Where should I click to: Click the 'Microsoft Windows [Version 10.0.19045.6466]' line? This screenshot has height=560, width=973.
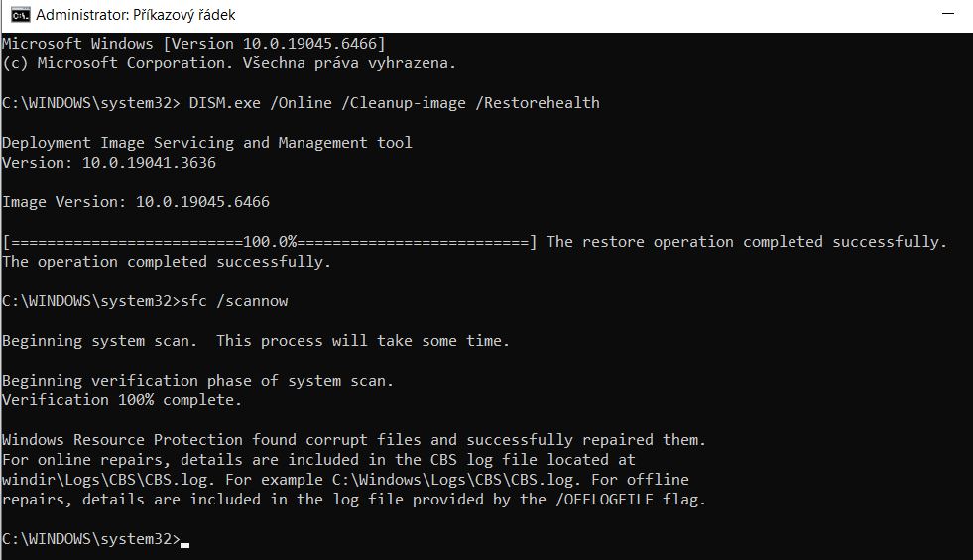tap(193, 44)
